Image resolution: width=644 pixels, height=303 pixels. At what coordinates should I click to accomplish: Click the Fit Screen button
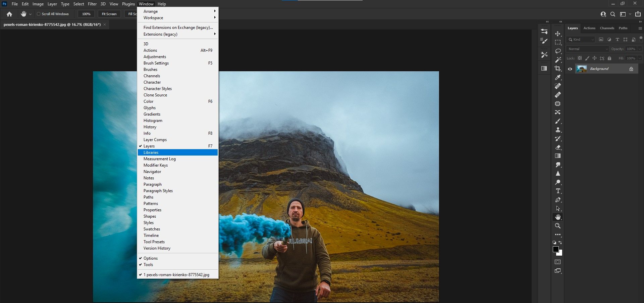(x=109, y=14)
